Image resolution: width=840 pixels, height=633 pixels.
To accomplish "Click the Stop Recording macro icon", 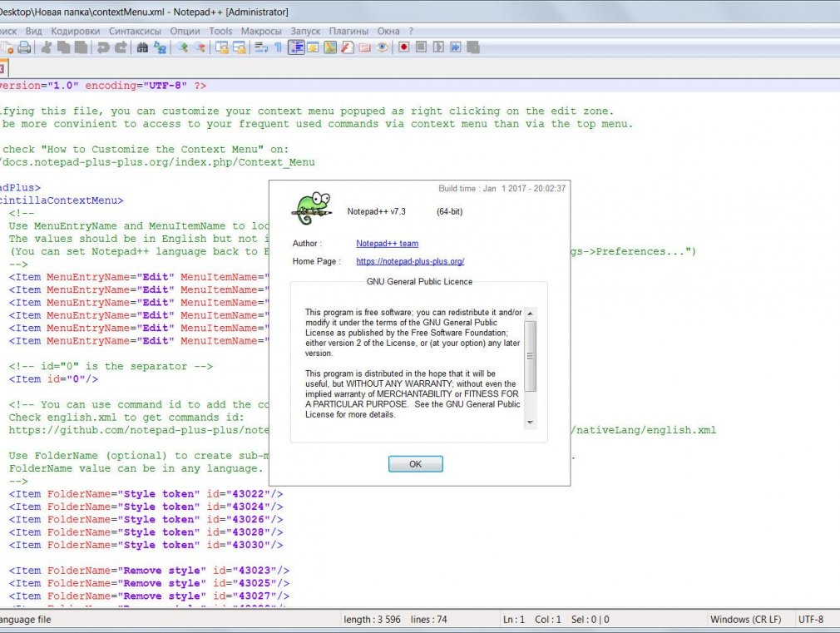I will 421,47.
